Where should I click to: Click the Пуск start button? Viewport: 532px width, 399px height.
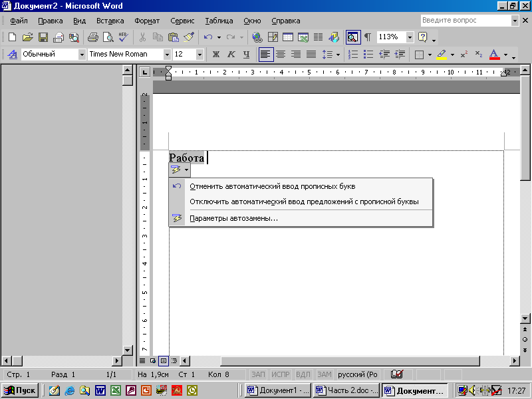(20, 390)
